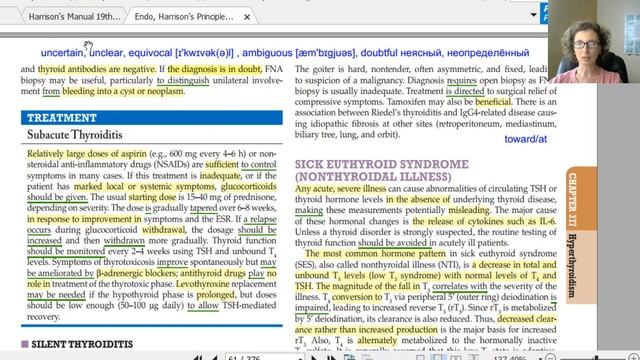This screenshot has height=360, width=640.
Task: Click highlighted 'the diagnosis is in doubt'
Action: tap(214, 69)
